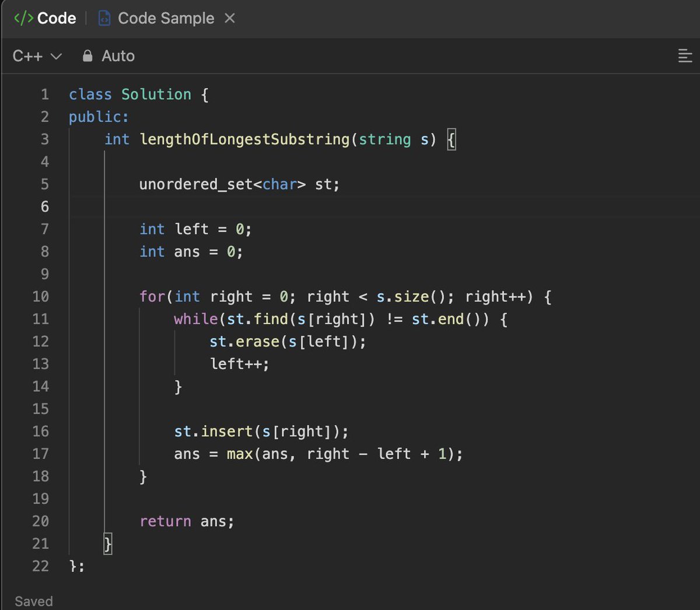Image resolution: width=700 pixels, height=610 pixels.
Task: Click line number 10 in gutter
Action: (x=41, y=296)
